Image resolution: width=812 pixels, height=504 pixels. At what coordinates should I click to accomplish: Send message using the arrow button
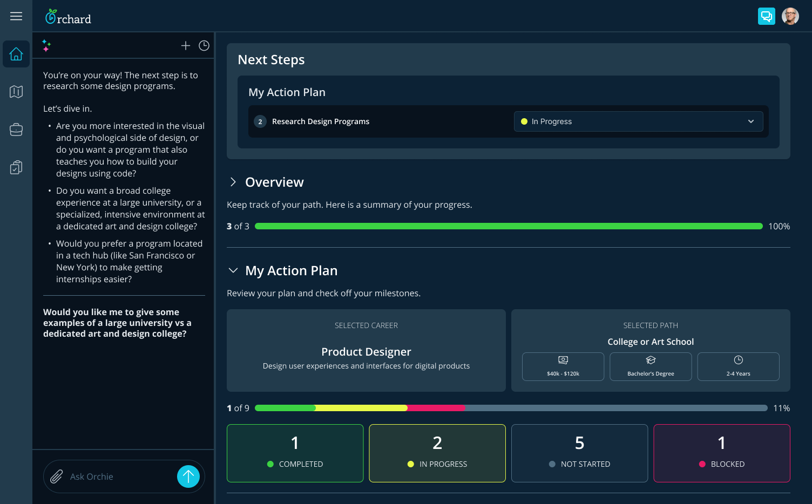pyautogui.click(x=188, y=476)
